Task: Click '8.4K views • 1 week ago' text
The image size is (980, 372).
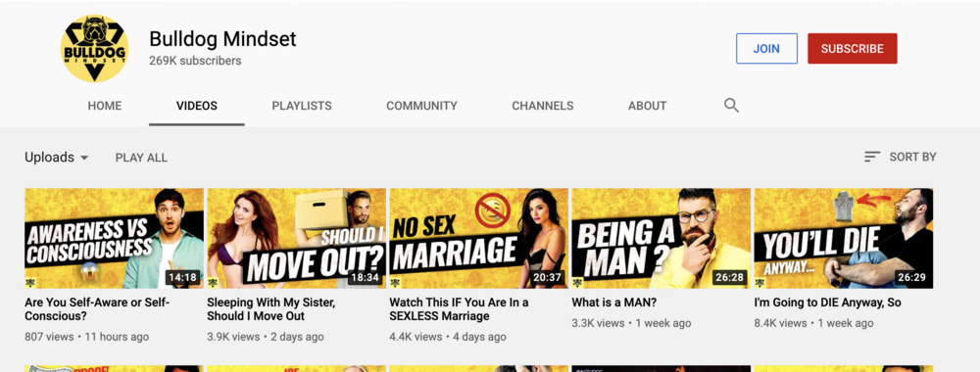Action: click(x=814, y=323)
